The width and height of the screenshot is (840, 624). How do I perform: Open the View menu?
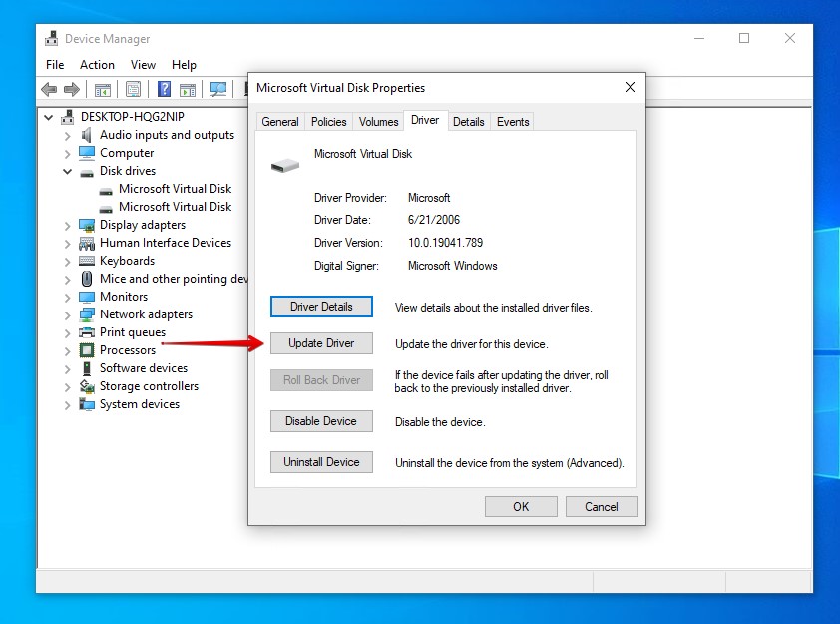143,65
